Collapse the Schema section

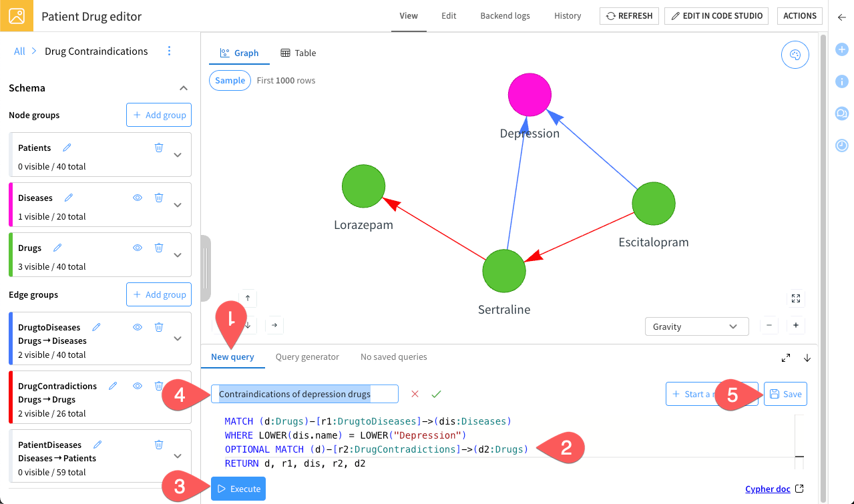184,88
